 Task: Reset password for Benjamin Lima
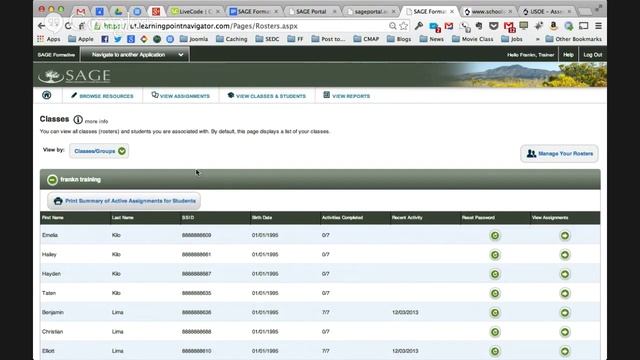click(x=495, y=313)
